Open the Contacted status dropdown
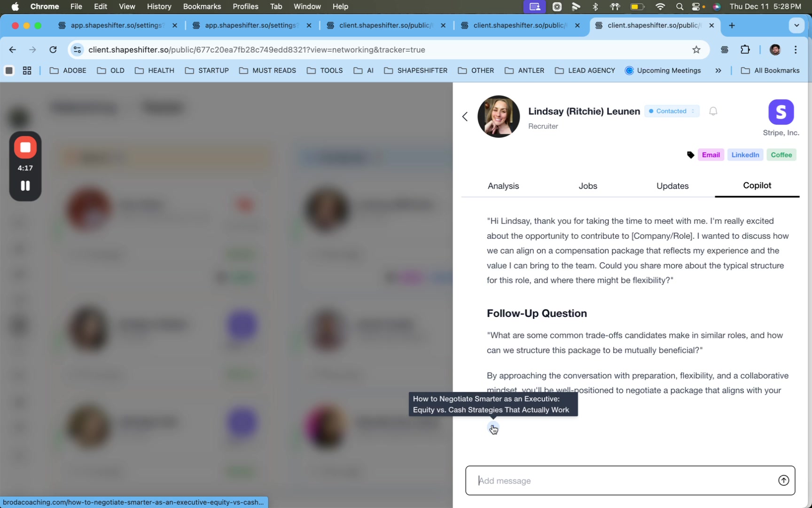Image resolution: width=812 pixels, height=508 pixels. coord(671,111)
